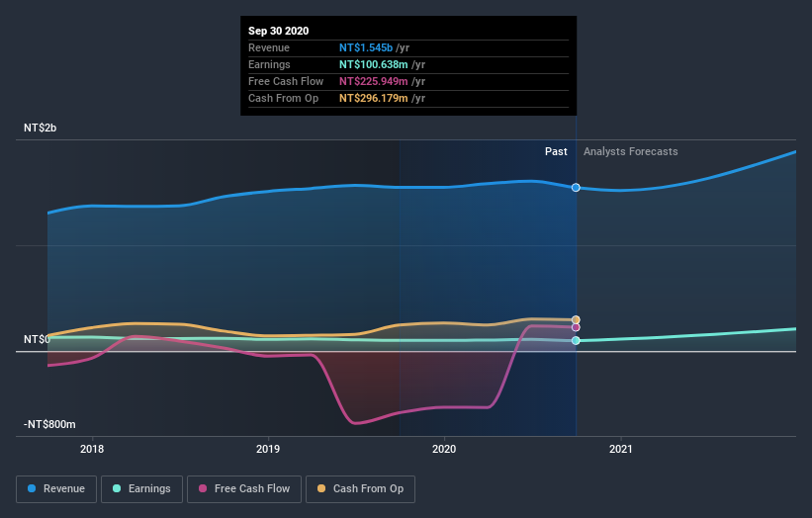Screen dimensions: 812x518
Task: Click the NT$2b y-axis label
Action: (40, 128)
